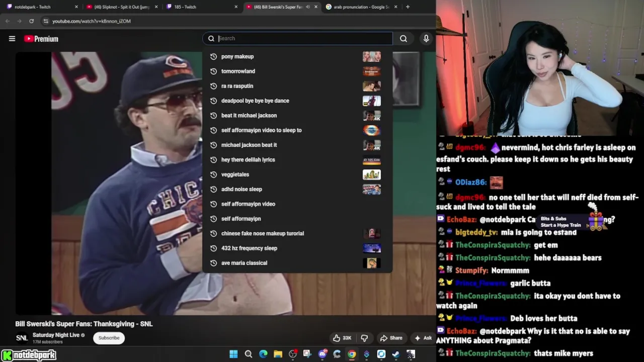Choose 'deadpool bye bye dance' suggestion
Viewport: 644px width, 362px height.
click(x=297, y=101)
